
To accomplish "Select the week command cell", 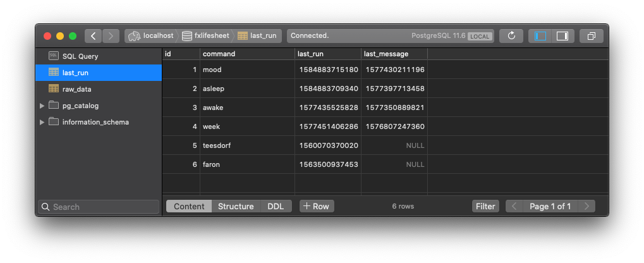I will click(247, 126).
